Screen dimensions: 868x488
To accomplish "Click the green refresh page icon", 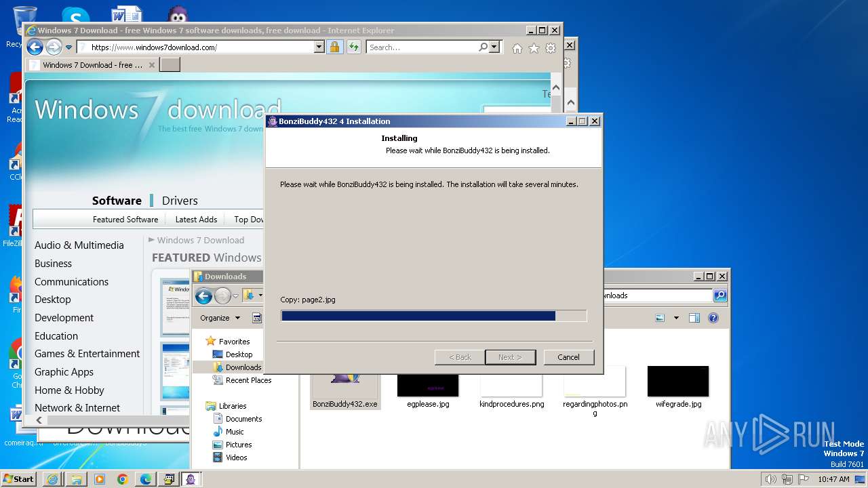I will coord(353,47).
